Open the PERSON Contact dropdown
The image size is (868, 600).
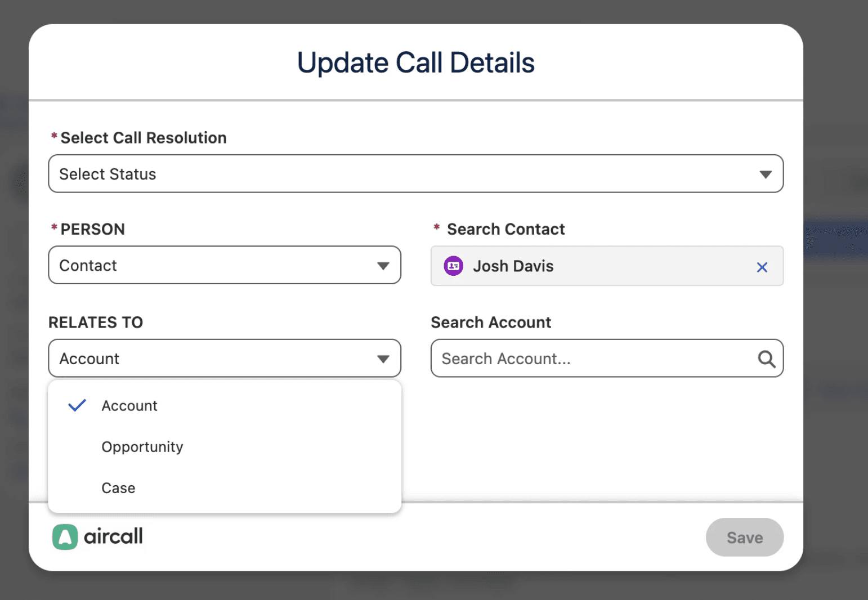(214, 266)
